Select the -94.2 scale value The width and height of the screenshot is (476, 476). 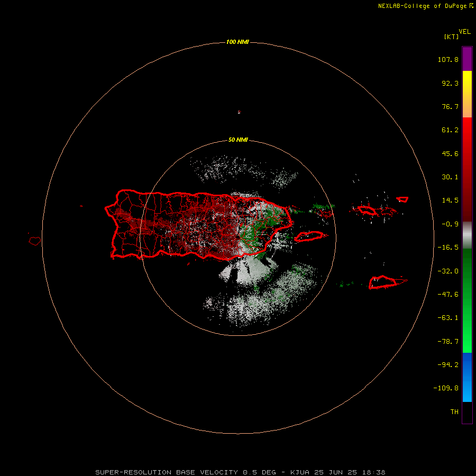pos(448,364)
